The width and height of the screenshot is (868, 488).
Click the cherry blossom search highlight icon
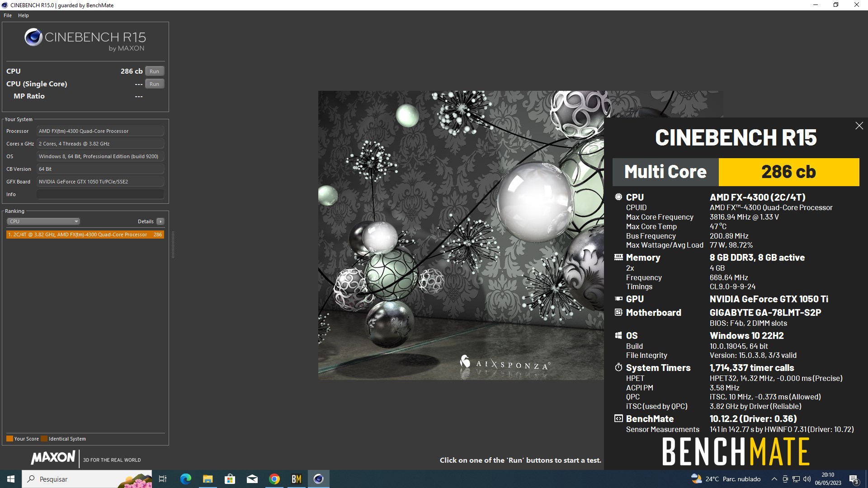click(x=135, y=480)
